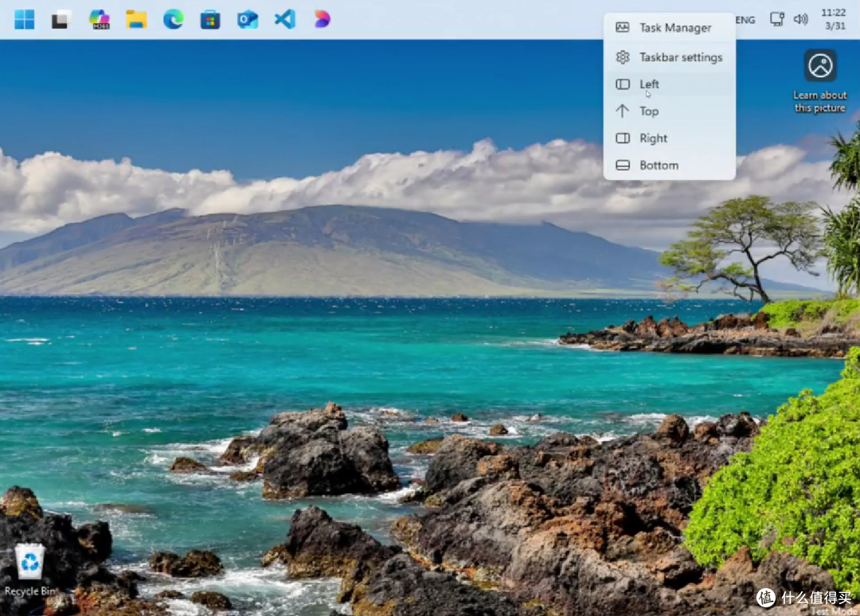Screen dimensions: 860x616
Task: Move taskbar to the Left
Action: (x=669, y=84)
